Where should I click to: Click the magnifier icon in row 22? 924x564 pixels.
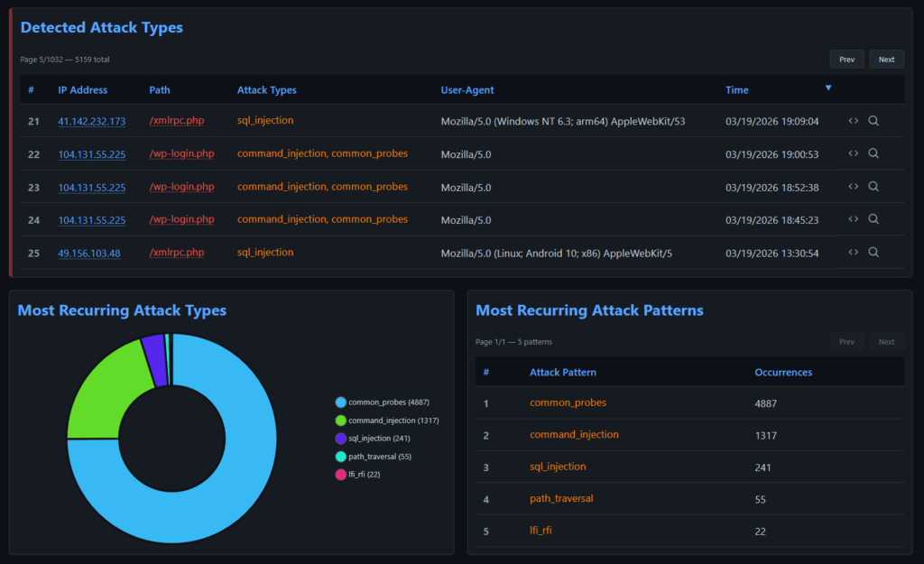tap(873, 153)
